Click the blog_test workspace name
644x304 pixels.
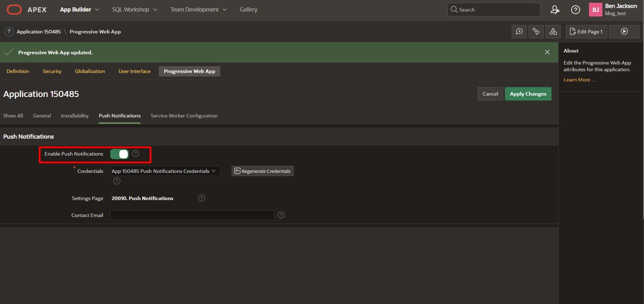(x=615, y=14)
